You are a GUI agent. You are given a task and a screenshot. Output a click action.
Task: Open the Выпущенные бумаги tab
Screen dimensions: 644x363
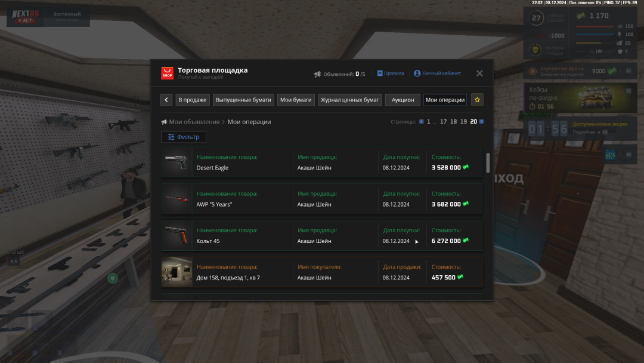coord(243,100)
